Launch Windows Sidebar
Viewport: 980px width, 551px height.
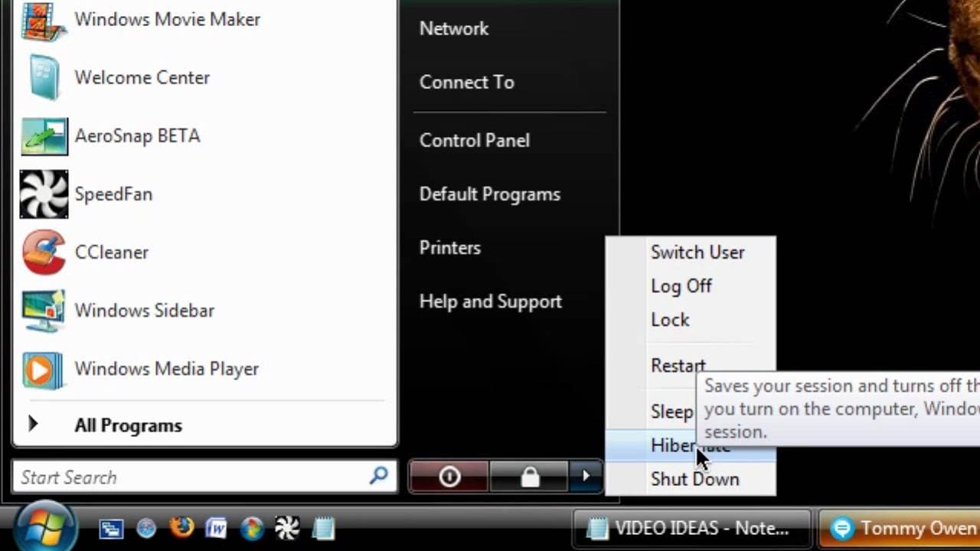[144, 310]
